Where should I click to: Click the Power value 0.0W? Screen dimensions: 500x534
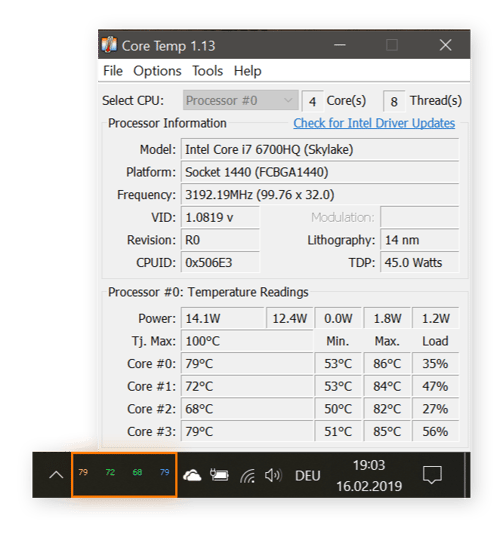coord(338,318)
